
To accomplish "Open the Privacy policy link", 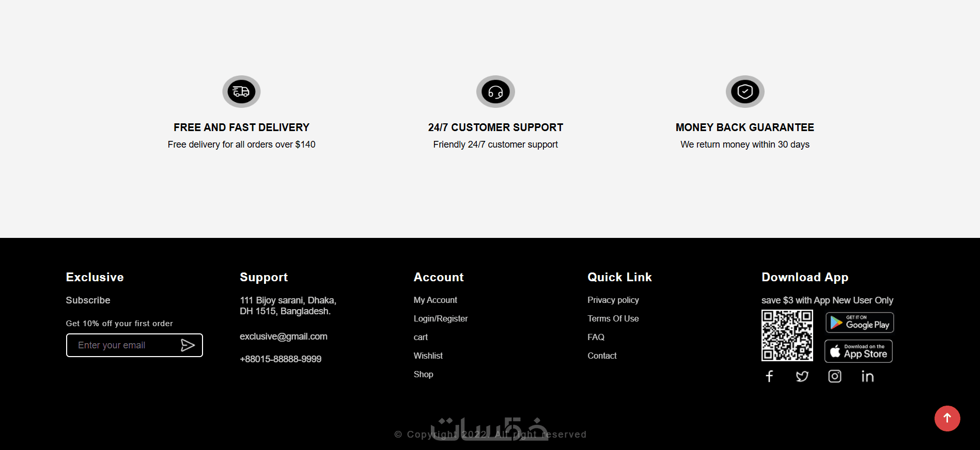I will [x=613, y=300].
